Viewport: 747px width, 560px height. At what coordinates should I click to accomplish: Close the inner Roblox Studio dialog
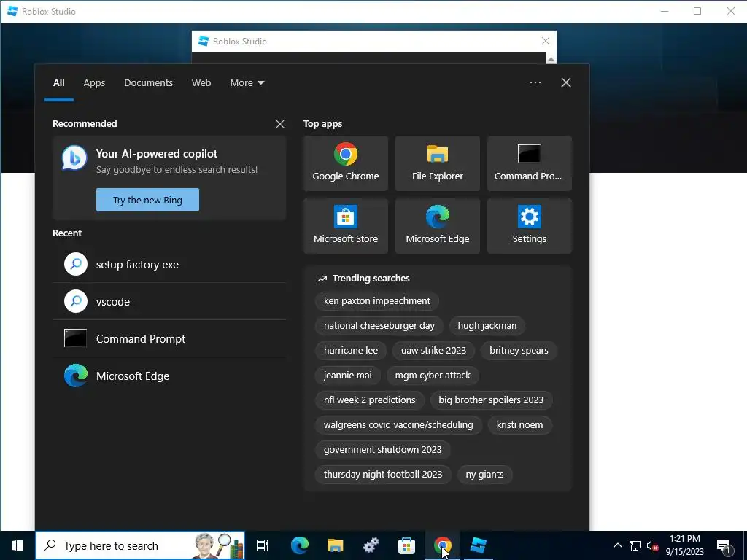546,42
